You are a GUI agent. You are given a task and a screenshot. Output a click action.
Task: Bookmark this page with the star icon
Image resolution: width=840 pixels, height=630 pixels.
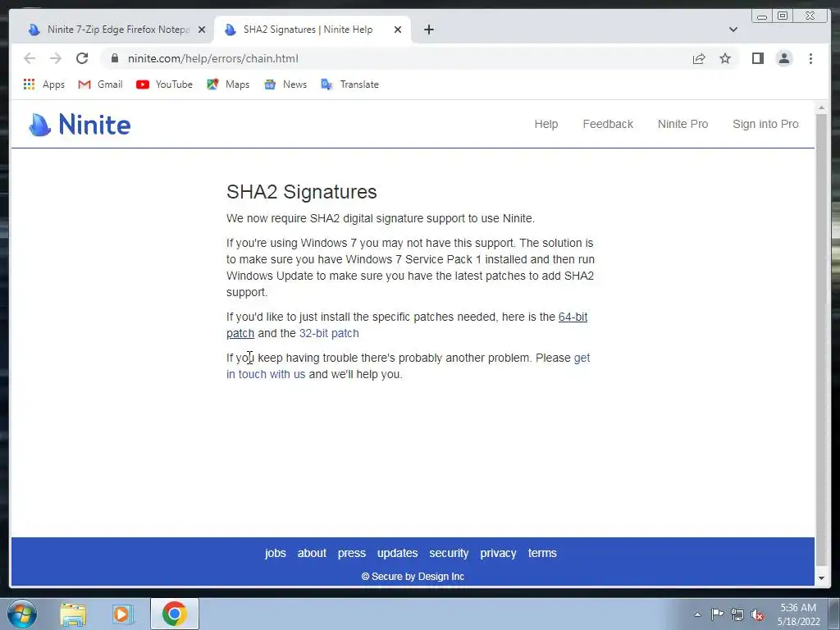pyautogui.click(x=725, y=58)
